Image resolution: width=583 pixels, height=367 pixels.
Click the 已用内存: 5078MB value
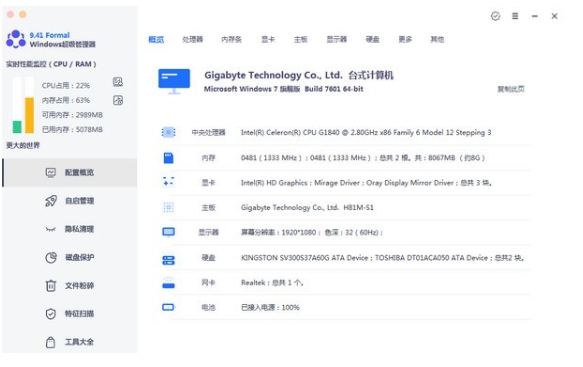(x=72, y=129)
